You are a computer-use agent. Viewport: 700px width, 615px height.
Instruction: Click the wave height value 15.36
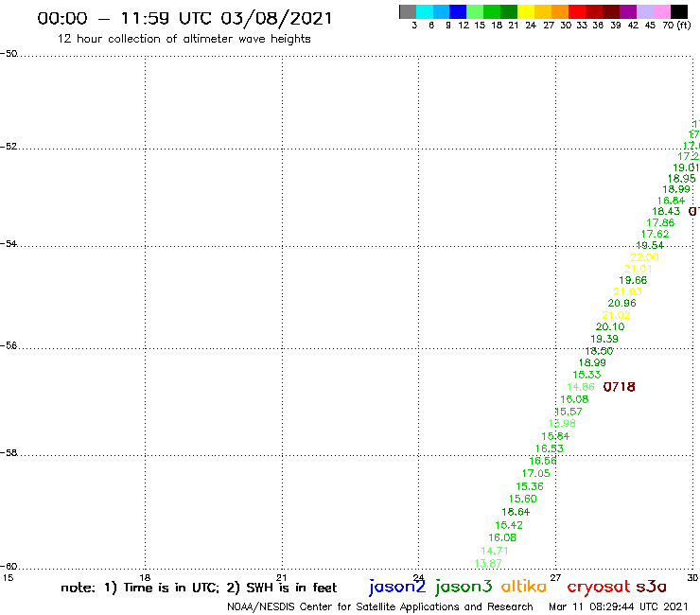[530, 486]
